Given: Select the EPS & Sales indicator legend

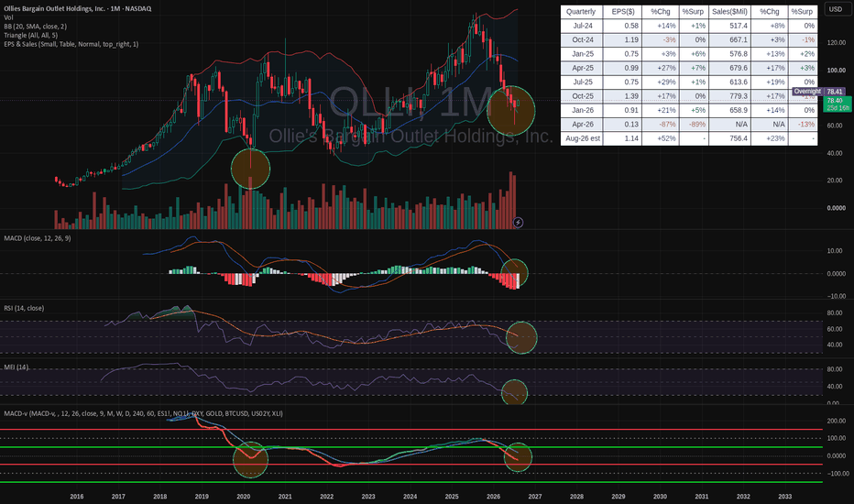Looking at the screenshot, I should pos(71,44).
